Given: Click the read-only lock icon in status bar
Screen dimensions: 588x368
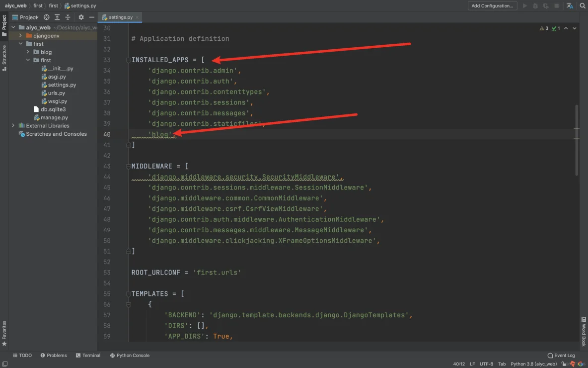Looking at the screenshot, I should (564, 364).
